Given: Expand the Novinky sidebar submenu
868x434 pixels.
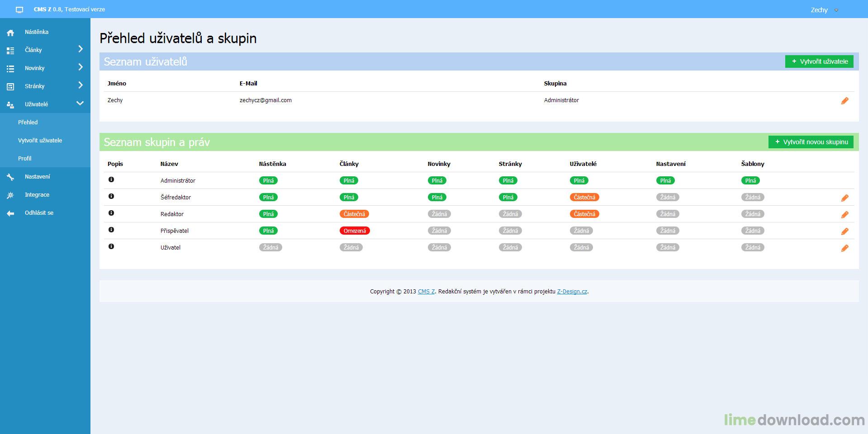Looking at the screenshot, I should pyautogui.click(x=81, y=67).
